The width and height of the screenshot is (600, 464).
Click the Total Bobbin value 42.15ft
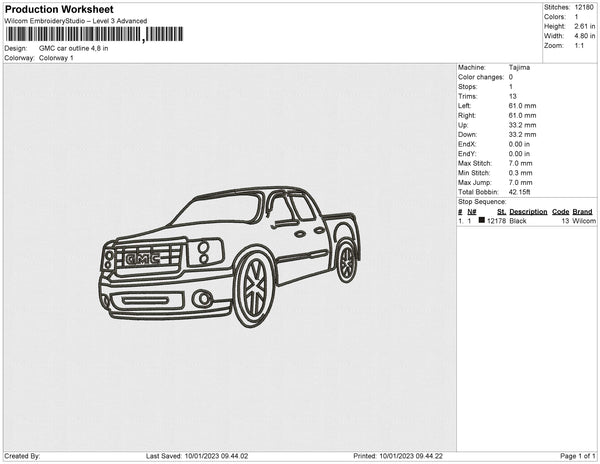tap(520, 191)
